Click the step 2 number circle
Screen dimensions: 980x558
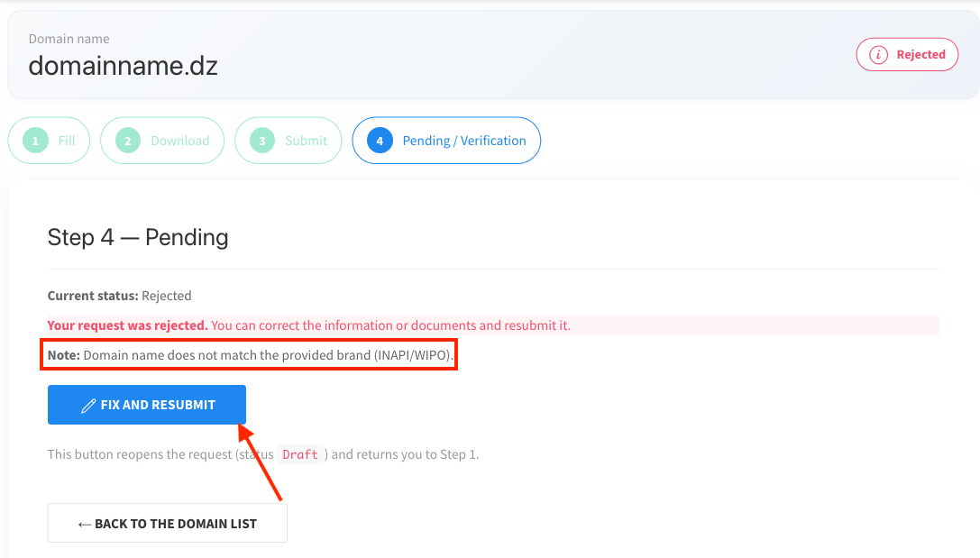coord(128,141)
